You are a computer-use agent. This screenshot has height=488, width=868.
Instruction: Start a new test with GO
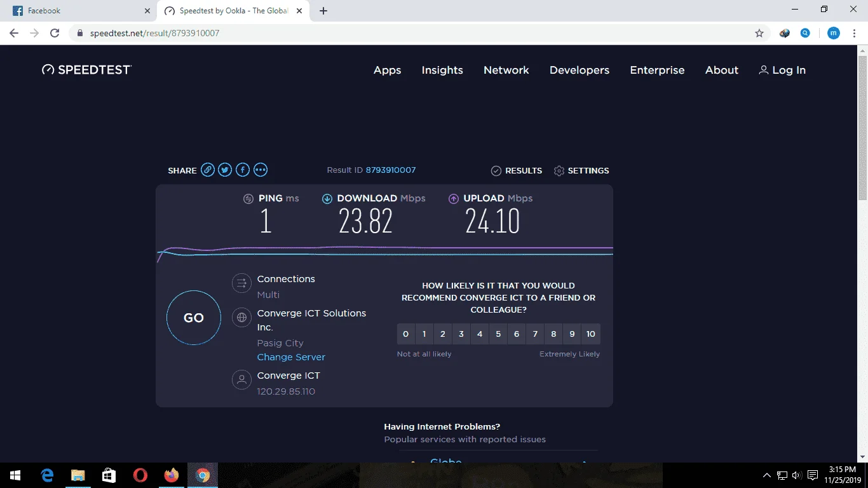coord(194,318)
